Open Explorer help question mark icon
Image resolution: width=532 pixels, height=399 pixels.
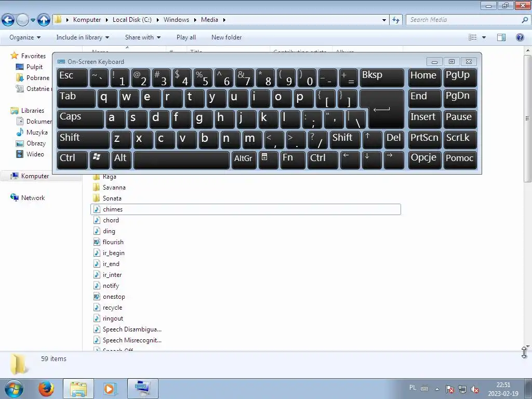[520, 37]
